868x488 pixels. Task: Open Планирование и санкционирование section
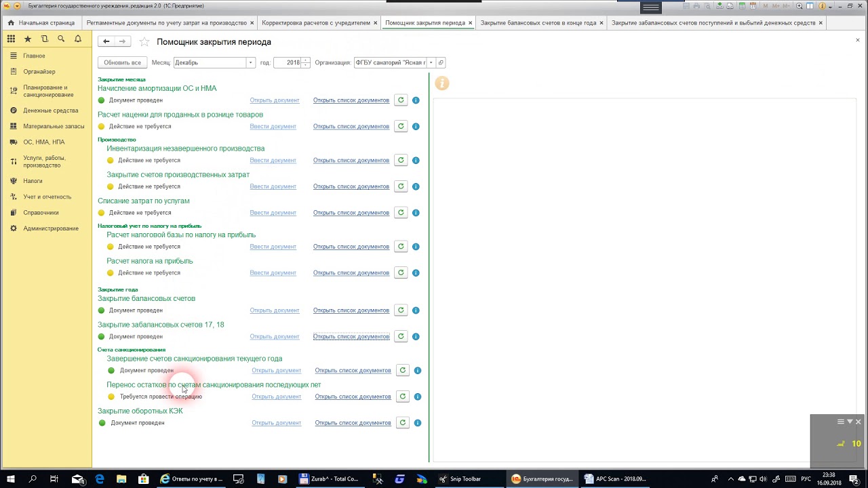coord(48,91)
